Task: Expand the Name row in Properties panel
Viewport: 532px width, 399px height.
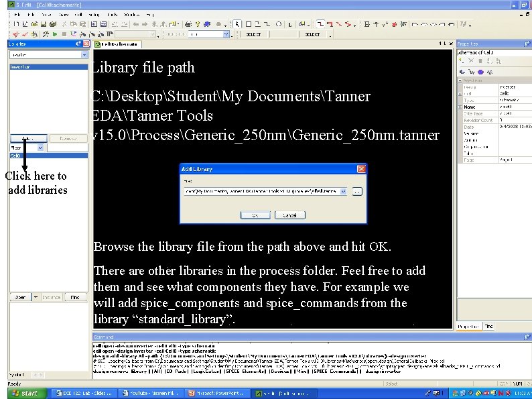Action: pyautogui.click(x=460, y=107)
